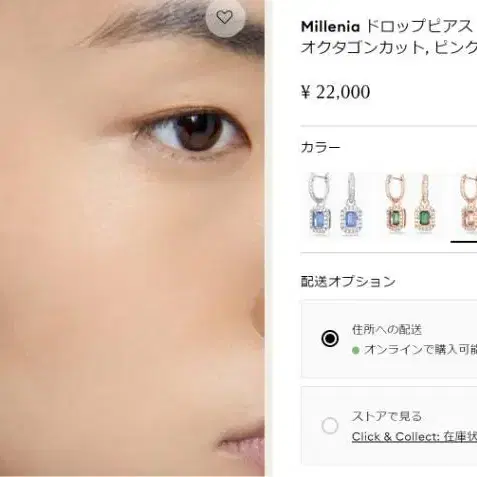477x477 pixels.
Task: Select the blue crystal earrings color
Action: [x=336, y=204]
